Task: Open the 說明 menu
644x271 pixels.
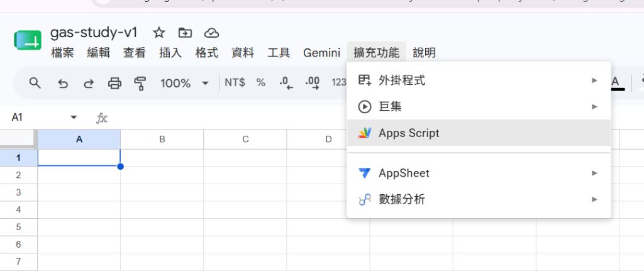Action: click(425, 53)
